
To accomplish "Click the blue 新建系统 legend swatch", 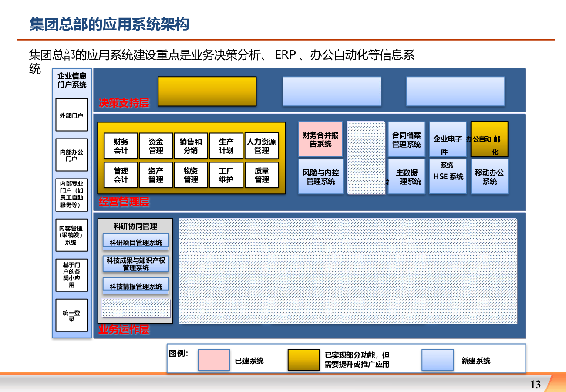I will pos(438,360).
